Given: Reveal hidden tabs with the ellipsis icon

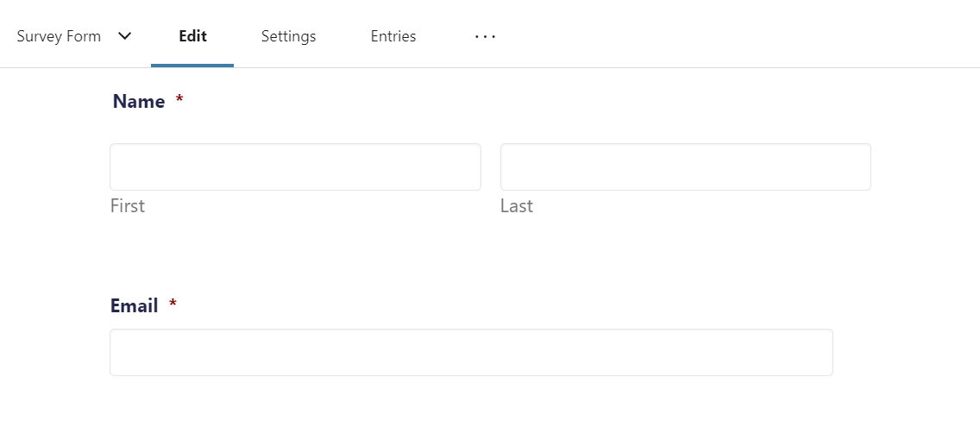Looking at the screenshot, I should pos(485,37).
